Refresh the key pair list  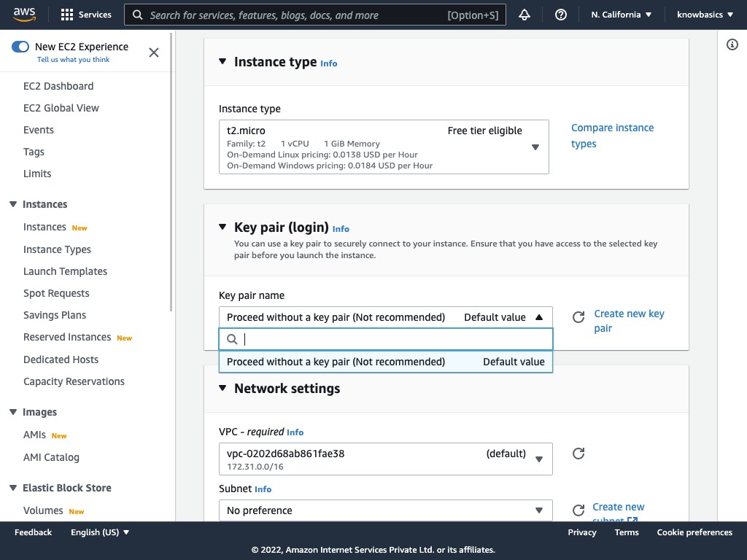(578, 317)
